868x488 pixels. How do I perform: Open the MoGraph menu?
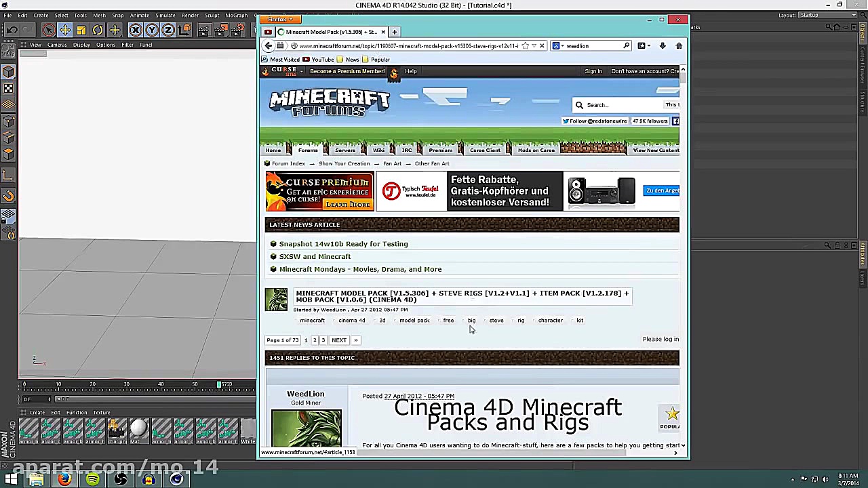point(237,14)
